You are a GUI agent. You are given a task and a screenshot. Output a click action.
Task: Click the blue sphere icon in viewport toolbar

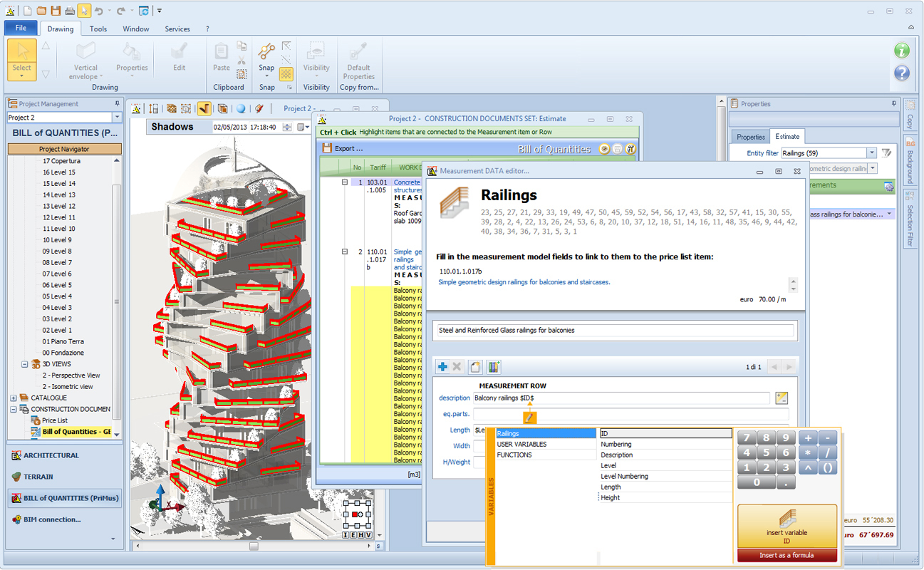point(241,108)
